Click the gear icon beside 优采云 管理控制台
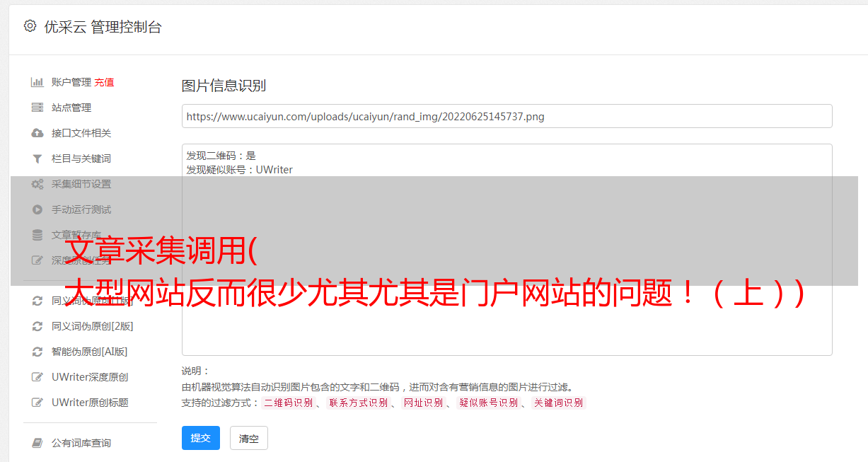 pos(30,26)
